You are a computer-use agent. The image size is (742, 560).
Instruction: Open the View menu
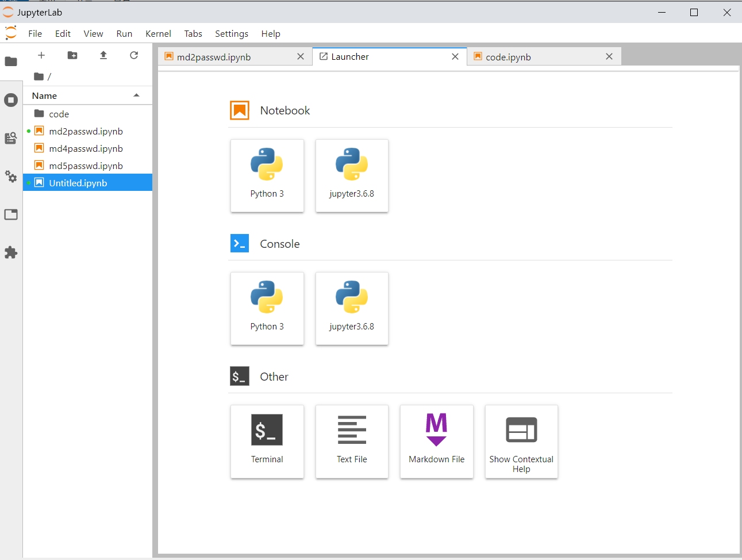93,33
